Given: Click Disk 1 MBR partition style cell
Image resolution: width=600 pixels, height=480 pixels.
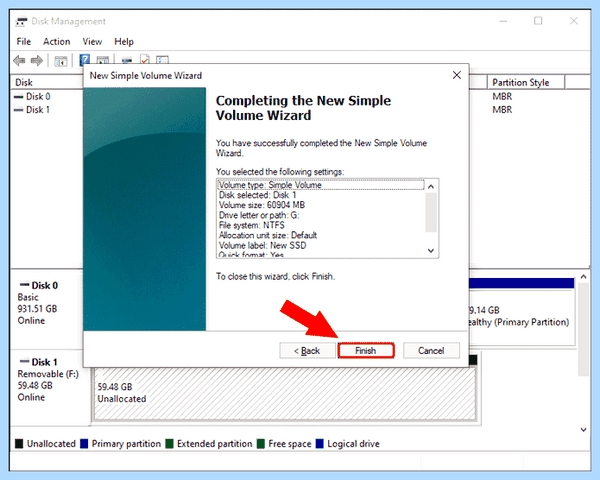Looking at the screenshot, I should (x=502, y=110).
